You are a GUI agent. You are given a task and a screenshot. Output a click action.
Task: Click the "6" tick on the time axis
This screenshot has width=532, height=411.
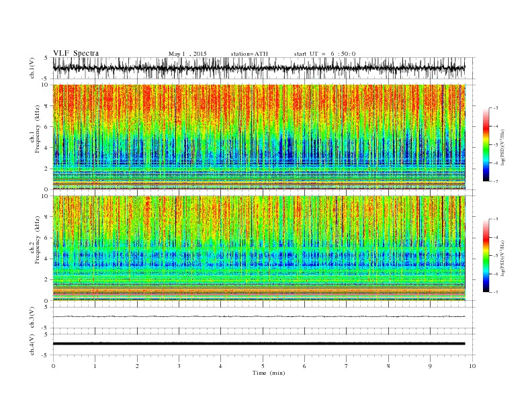[x=304, y=366]
